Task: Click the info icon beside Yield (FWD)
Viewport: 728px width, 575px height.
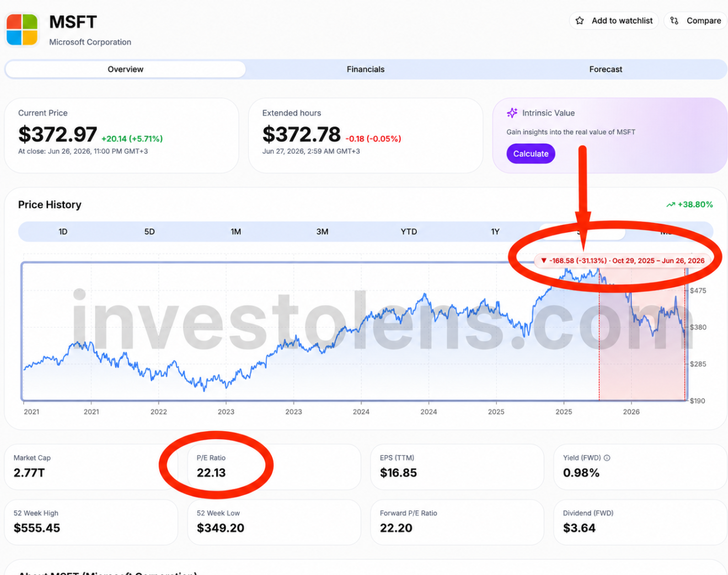Action: (x=607, y=458)
